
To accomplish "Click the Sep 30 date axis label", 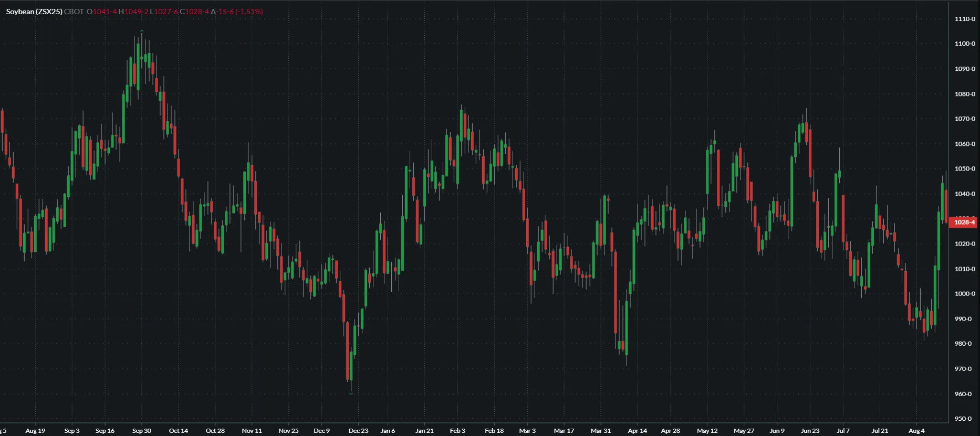I will click(141, 431).
